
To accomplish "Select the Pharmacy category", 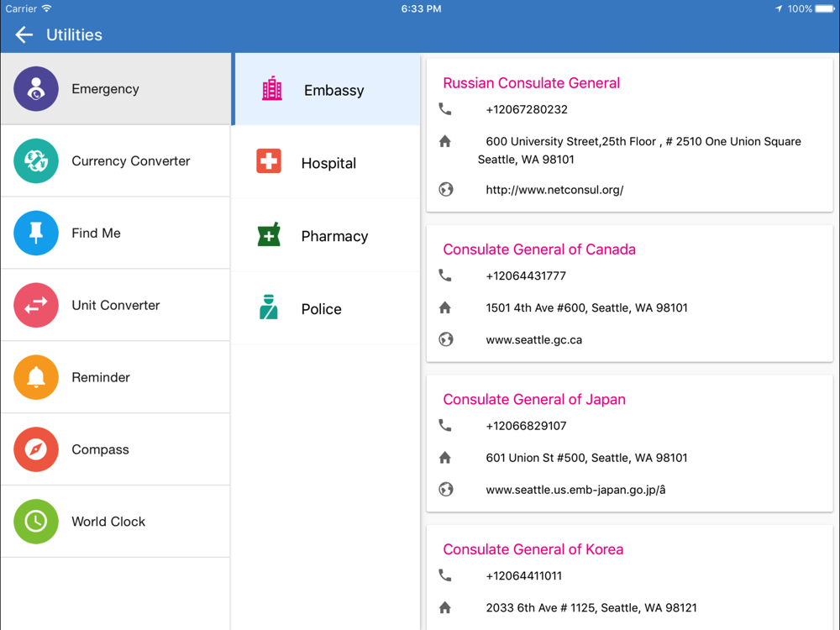I will [327, 235].
